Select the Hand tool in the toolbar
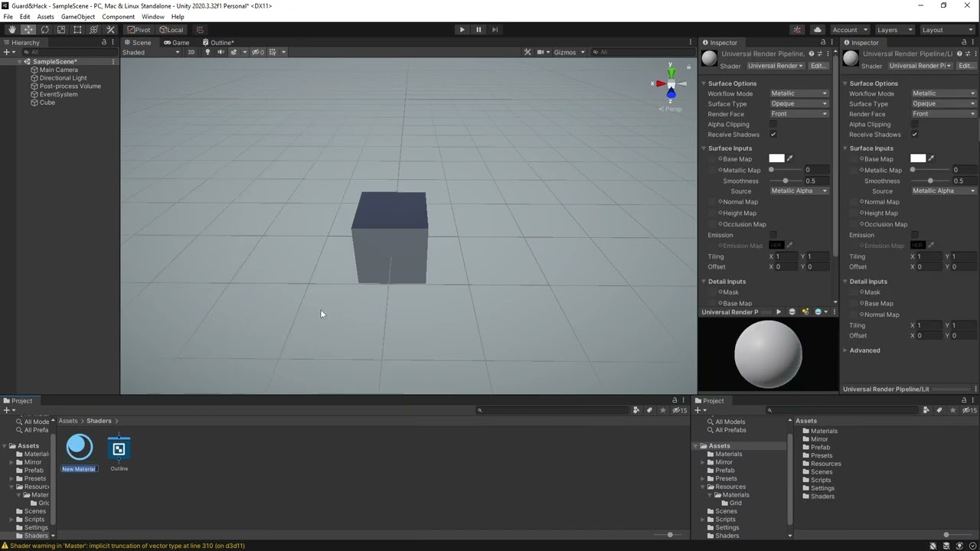 [11, 30]
